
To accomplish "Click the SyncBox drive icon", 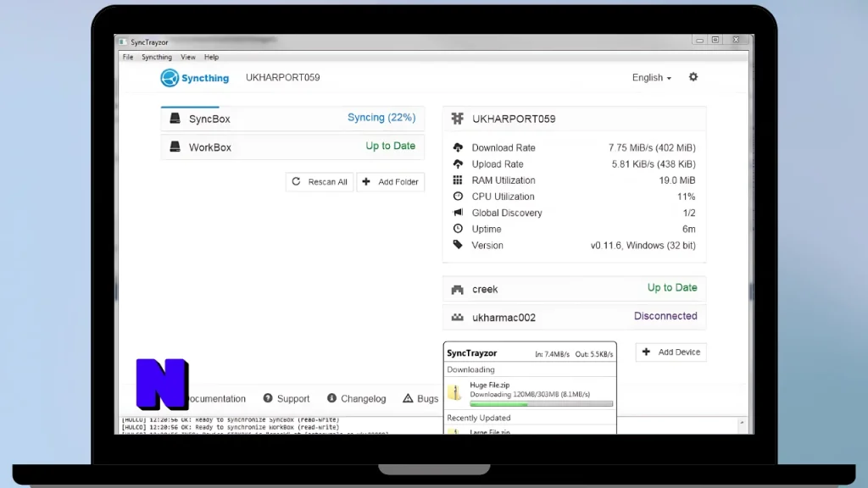I will click(x=175, y=118).
